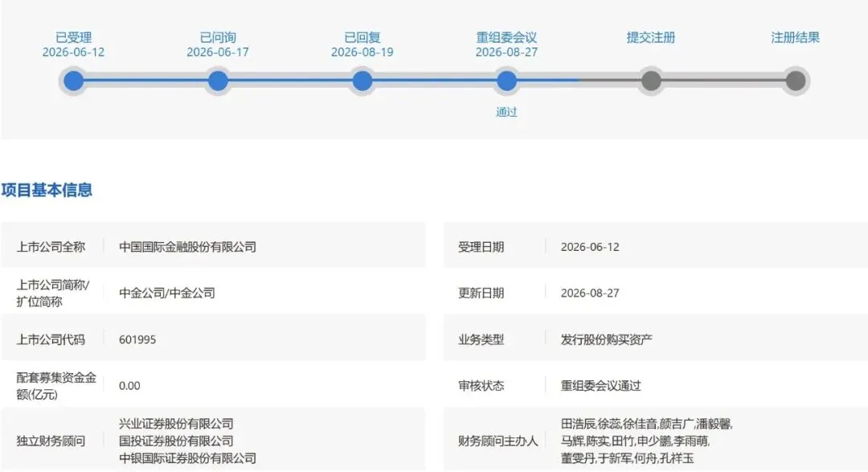868x472 pixels.
Task: Click the gray 提交注册 step dot
Action: 651,81
